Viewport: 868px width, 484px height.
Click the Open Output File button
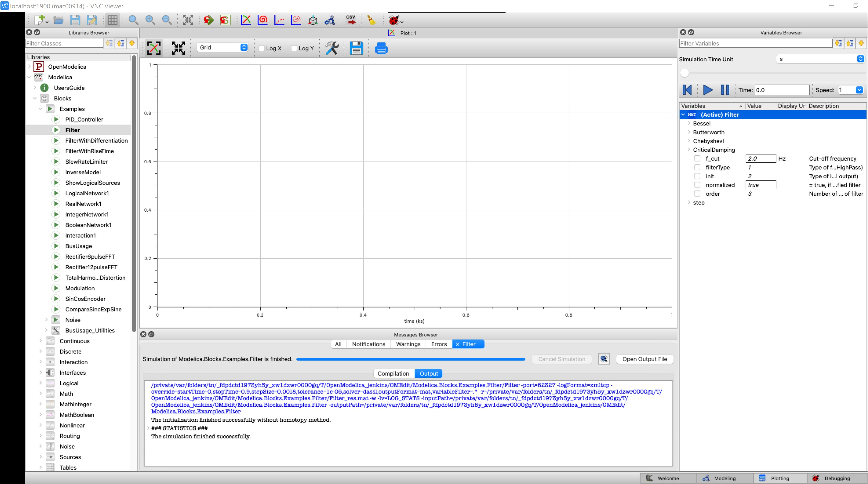(x=644, y=359)
